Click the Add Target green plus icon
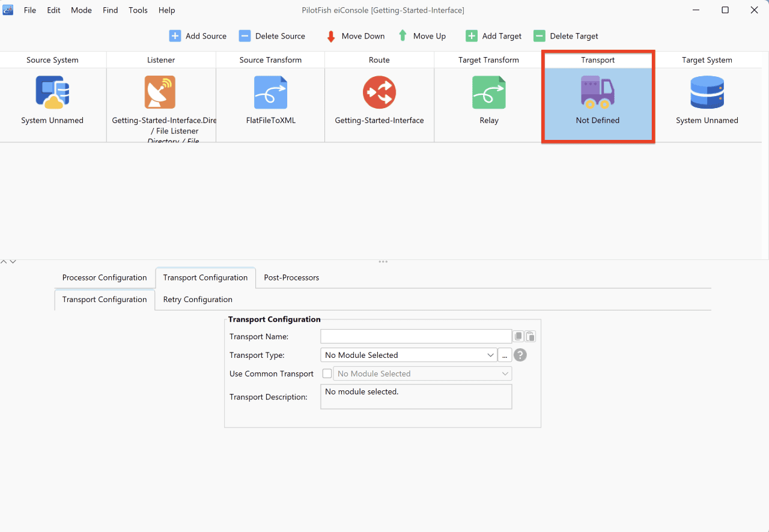Viewport: 769px width, 532px height. pos(472,36)
